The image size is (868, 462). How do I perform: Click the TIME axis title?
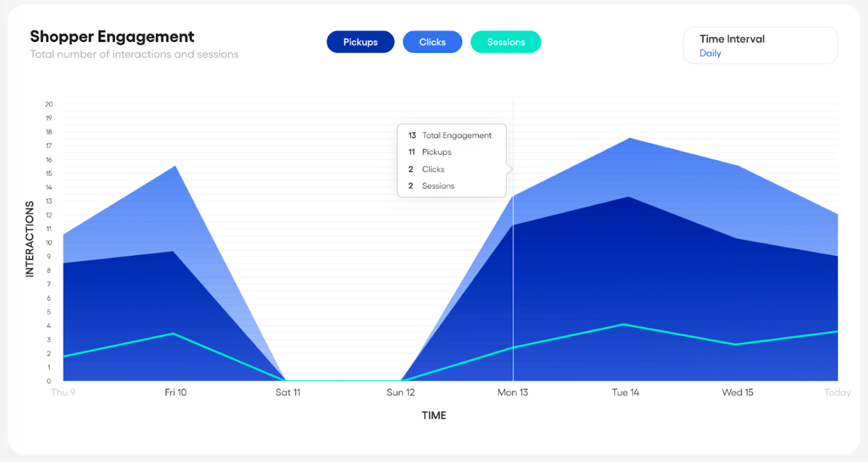pos(433,415)
